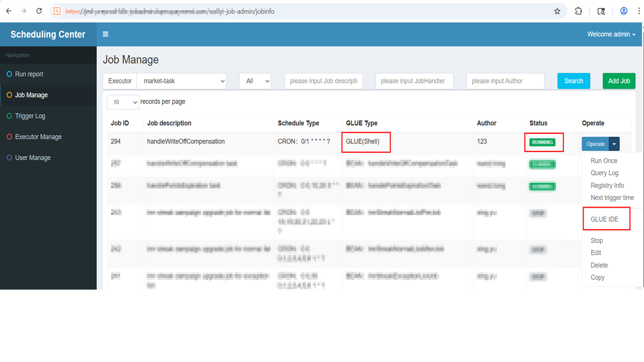The width and height of the screenshot is (644, 362).
Task: Choose Stop in the Operate menu
Action: coord(597,241)
